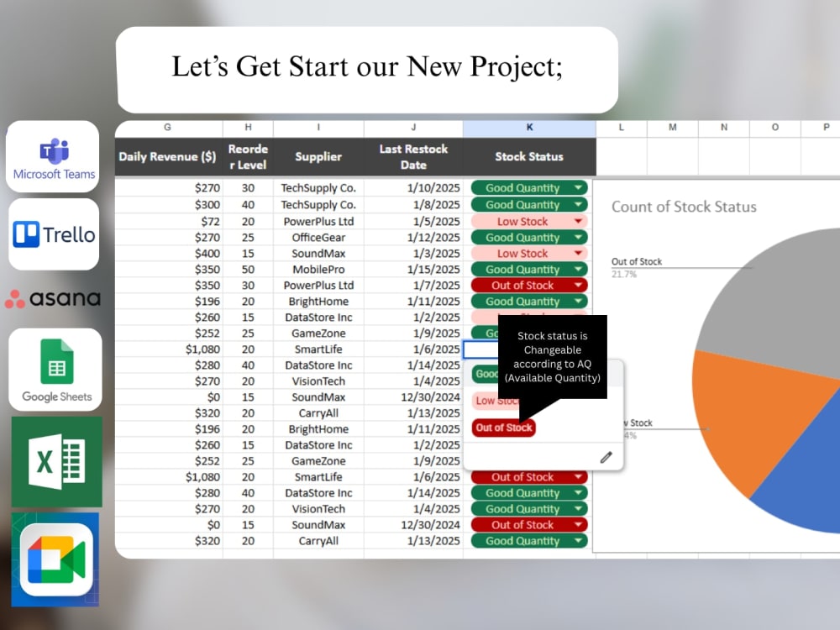This screenshot has height=630, width=840.
Task: Click the 'Out of Stock' pie chart label
Action: click(637, 261)
